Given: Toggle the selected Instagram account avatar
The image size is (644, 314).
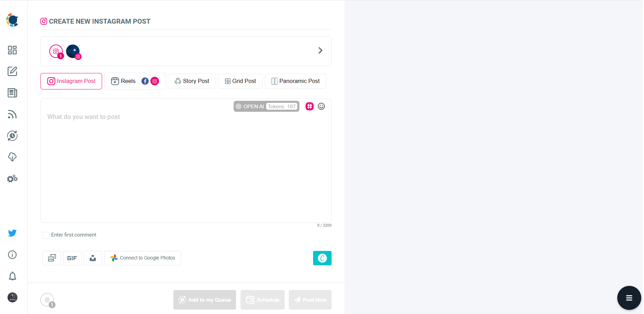Looking at the screenshot, I should [73, 51].
